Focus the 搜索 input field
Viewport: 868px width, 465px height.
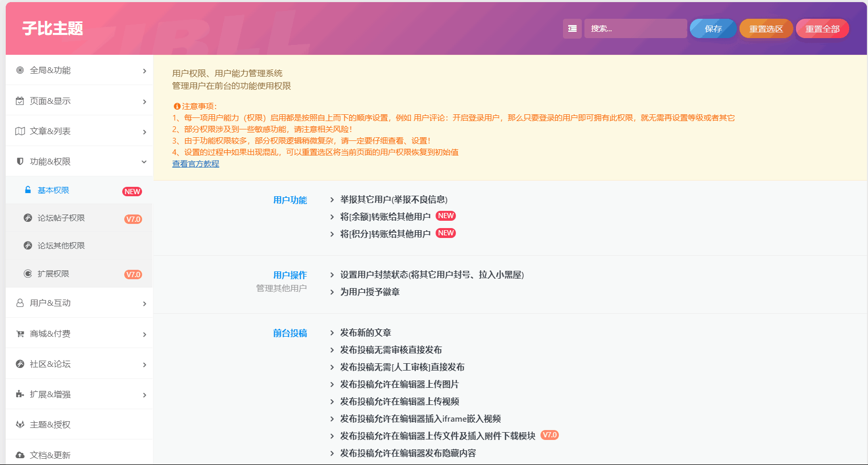pyautogui.click(x=636, y=29)
